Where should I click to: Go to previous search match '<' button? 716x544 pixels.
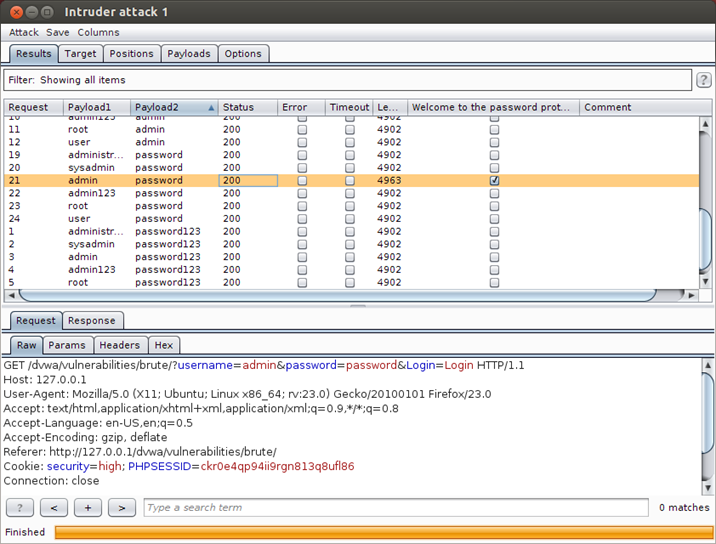click(x=53, y=507)
